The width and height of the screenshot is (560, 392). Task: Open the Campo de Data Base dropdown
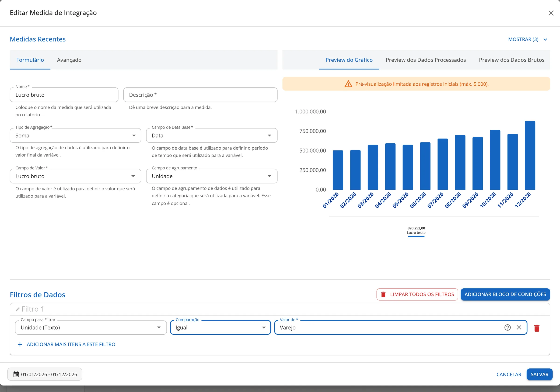coord(211,135)
